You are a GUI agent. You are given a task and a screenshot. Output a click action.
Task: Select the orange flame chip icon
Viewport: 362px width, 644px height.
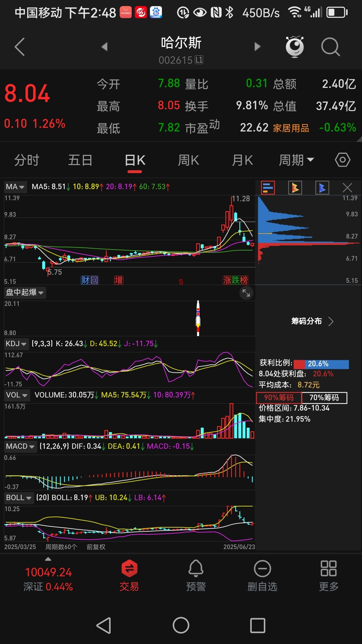click(295, 187)
